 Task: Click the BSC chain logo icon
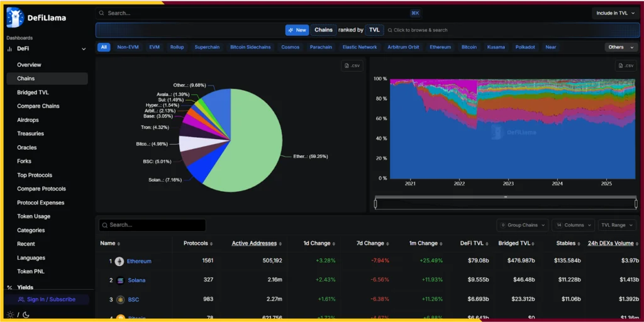[x=119, y=300]
